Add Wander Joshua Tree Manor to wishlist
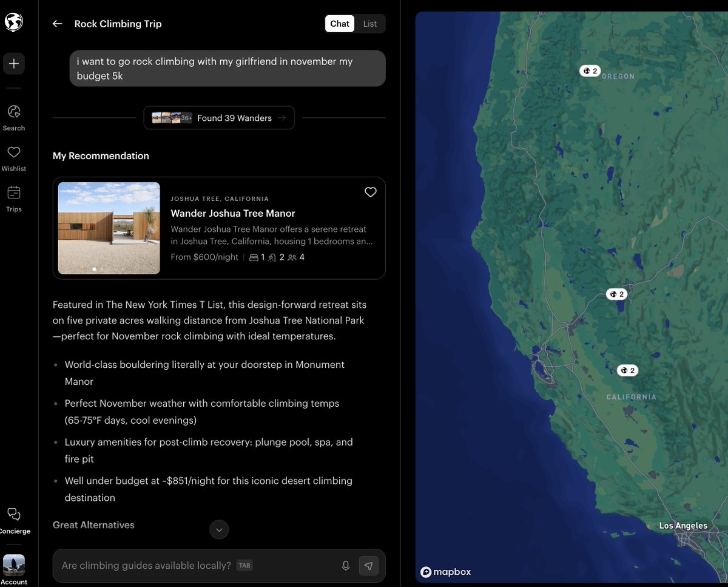Screen dimensions: 728x587 point(371,192)
